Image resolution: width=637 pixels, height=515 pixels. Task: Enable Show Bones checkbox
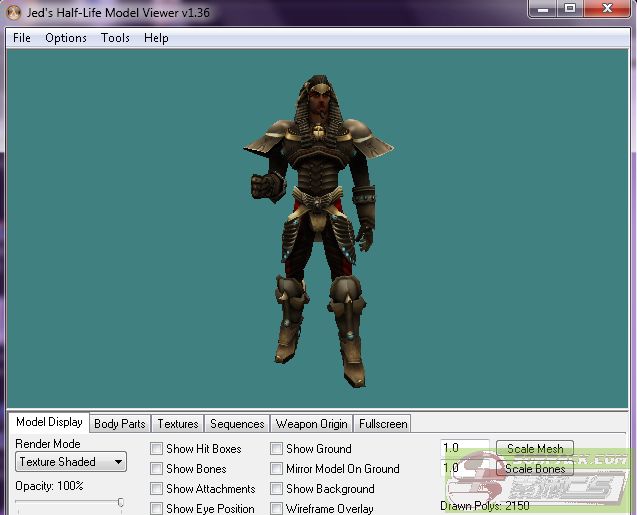pyautogui.click(x=156, y=468)
